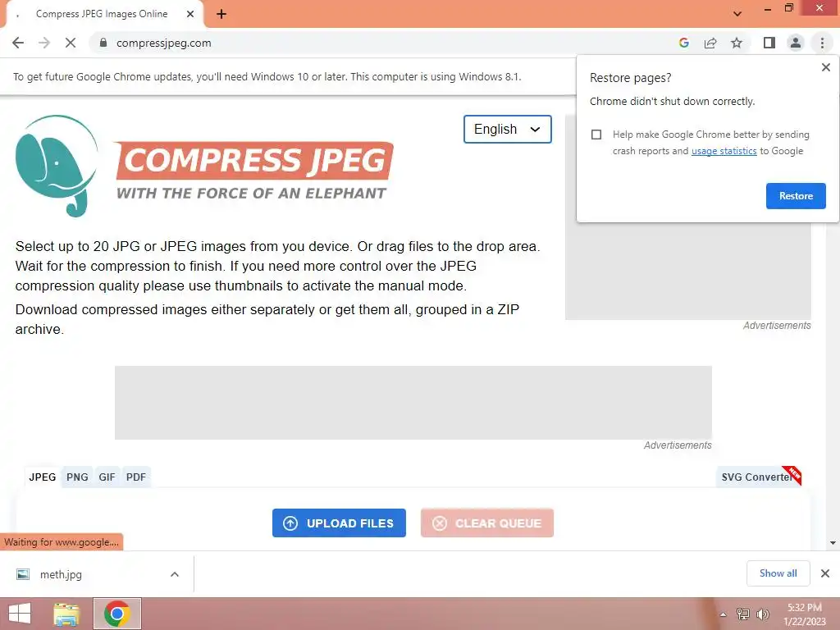
Task: Click the meth.jpg file image icon
Action: click(23, 574)
